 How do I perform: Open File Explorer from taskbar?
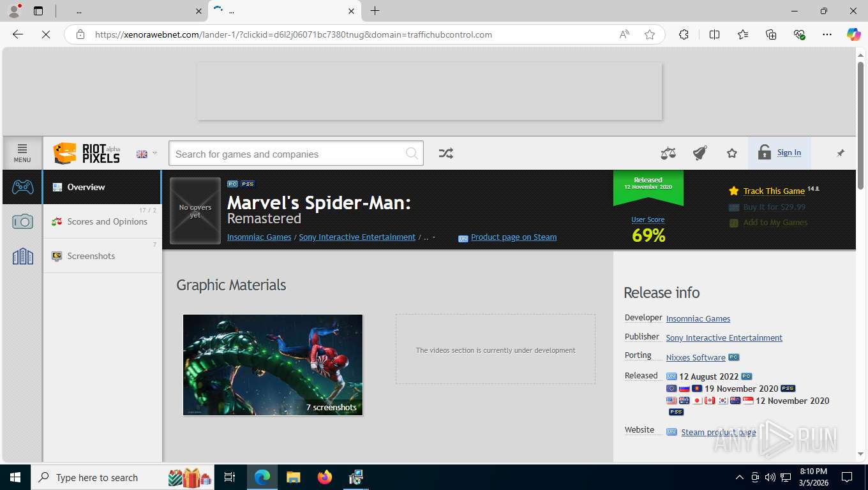pyautogui.click(x=293, y=477)
